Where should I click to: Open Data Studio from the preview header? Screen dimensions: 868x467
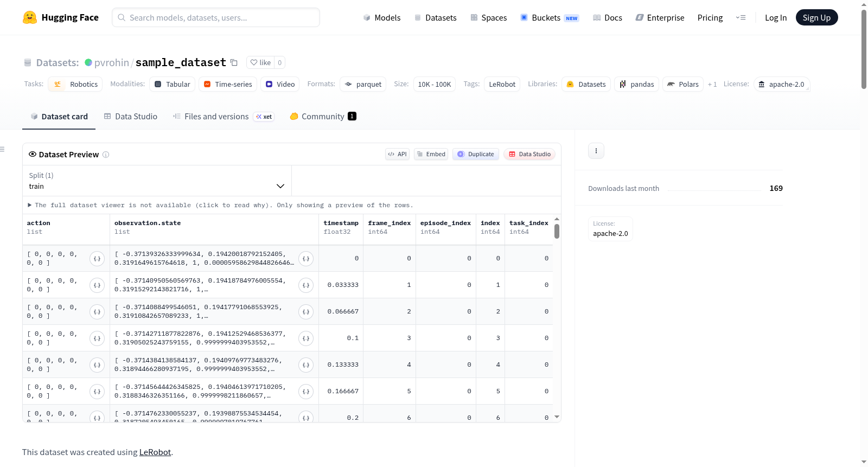[529, 154]
